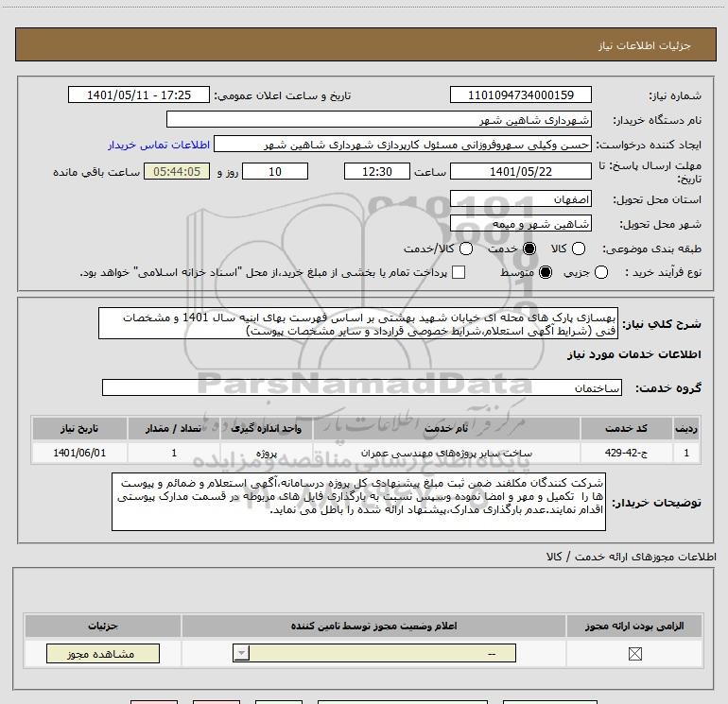The width and height of the screenshot is (728, 704).
Task: Click the general need description text box
Action: point(358,323)
